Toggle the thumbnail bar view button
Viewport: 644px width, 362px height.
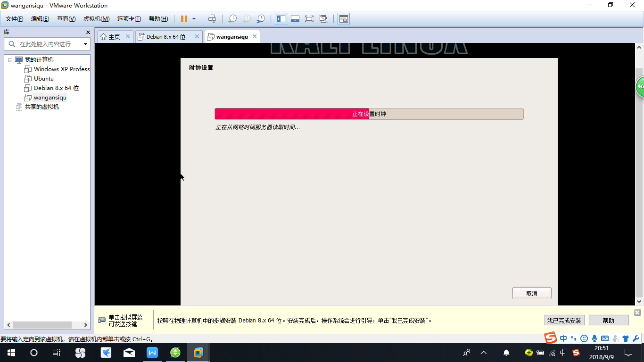click(295, 19)
